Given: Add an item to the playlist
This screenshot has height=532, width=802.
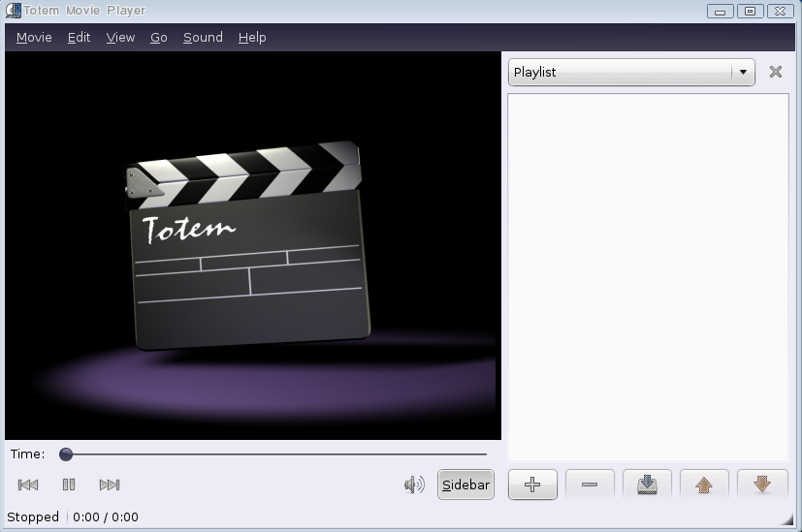Looking at the screenshot, I should (532, 485).
